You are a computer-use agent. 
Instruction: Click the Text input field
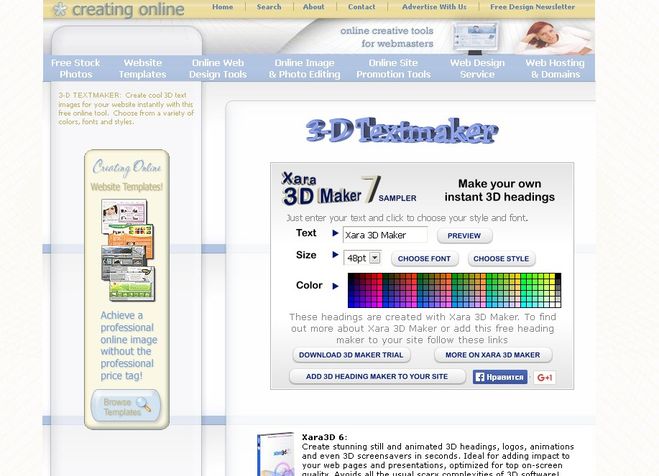385,235
